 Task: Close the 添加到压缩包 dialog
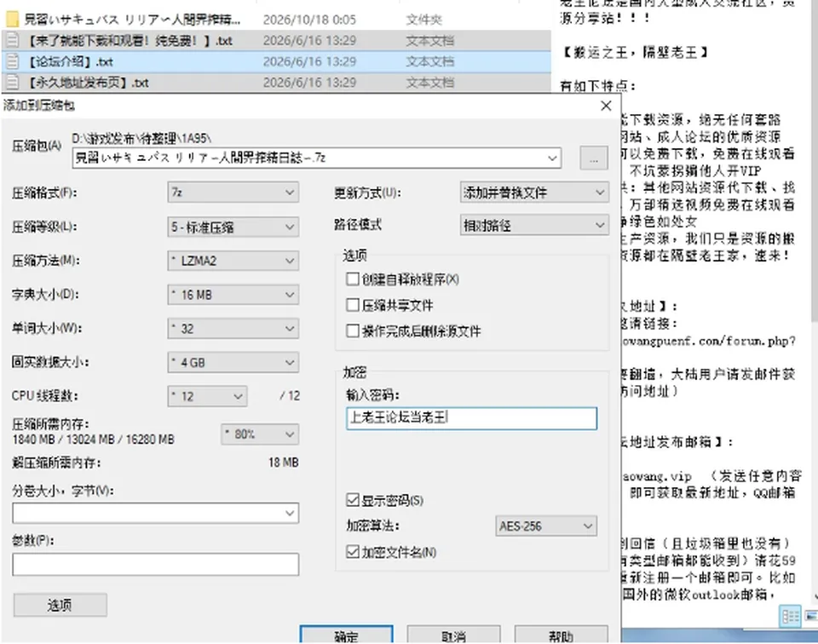606,106
